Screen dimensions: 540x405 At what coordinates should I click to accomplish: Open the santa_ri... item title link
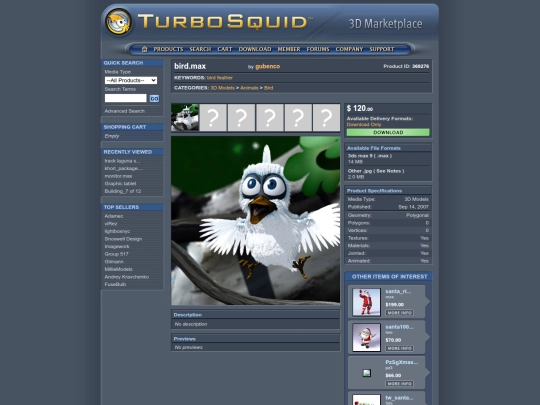[398, 291]
